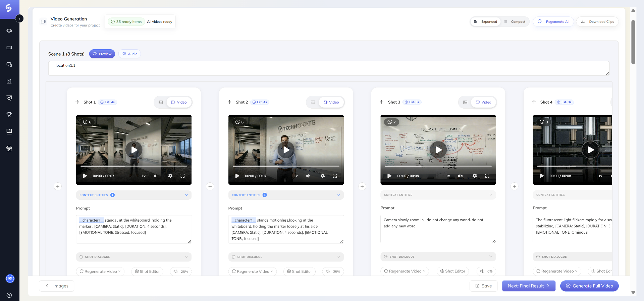This screenshot has height=301, width=644.
Task: Expand Shot 1 Shot Dialogue section
Action: (134, 257)
